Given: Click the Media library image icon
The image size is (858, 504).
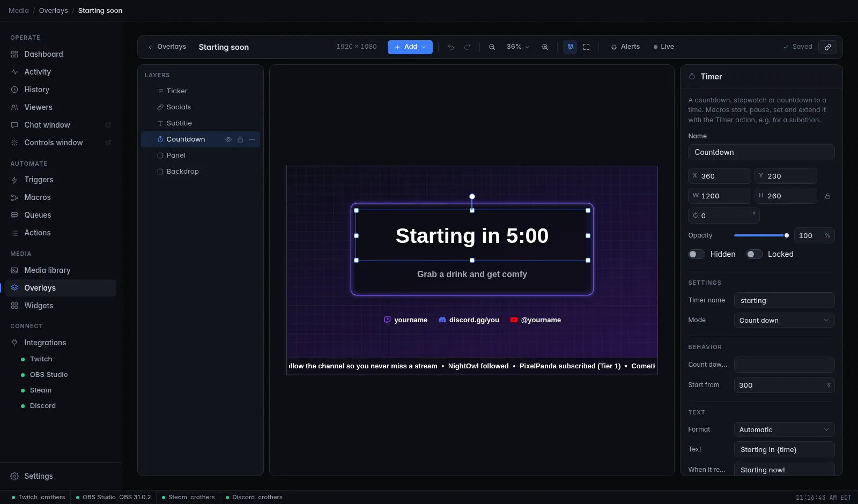Looking at the screenshot, I should [x=14, y=270].
